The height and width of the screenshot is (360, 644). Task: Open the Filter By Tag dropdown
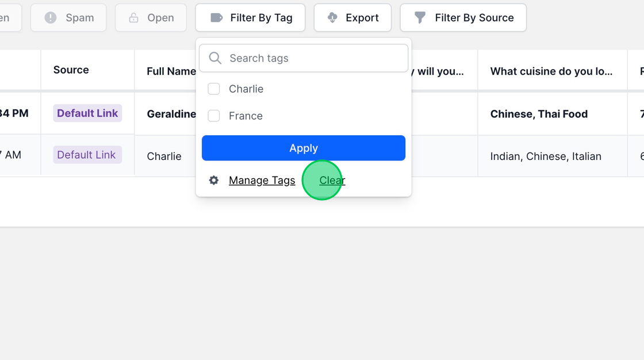pos(250,17)
